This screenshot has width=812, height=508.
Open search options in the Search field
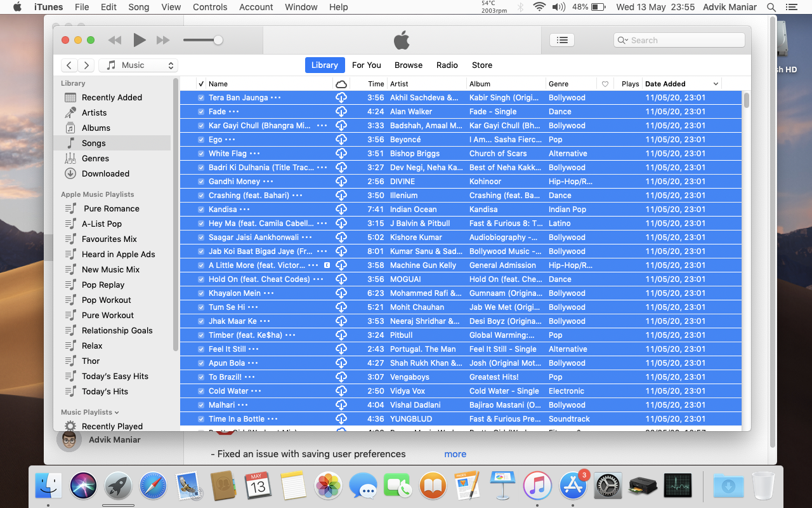tap(622, 40)
